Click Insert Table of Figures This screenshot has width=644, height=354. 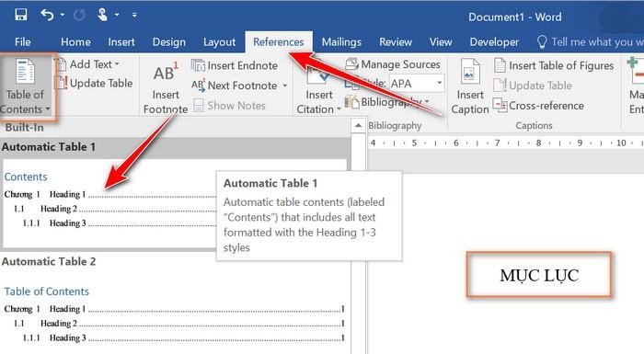point(554,65)
